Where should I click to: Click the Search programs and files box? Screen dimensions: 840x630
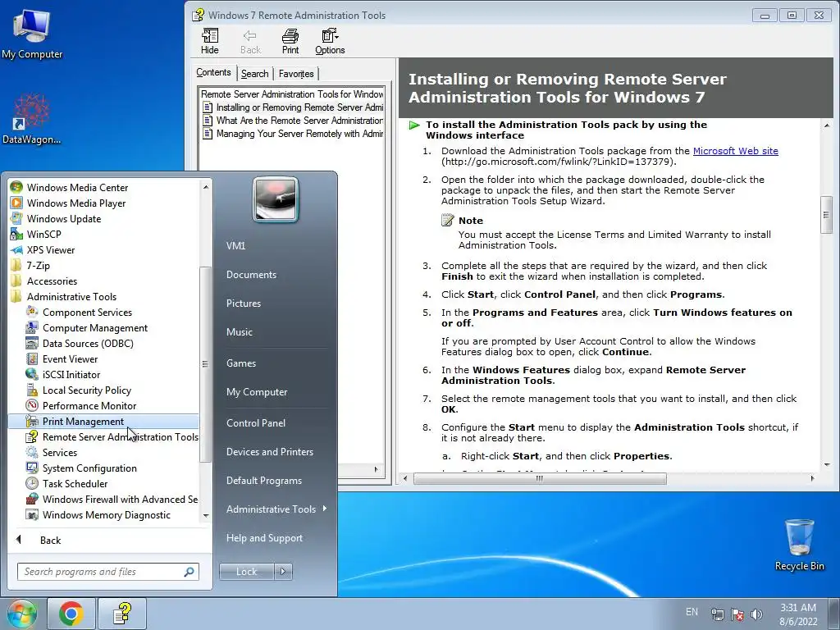(108, 572)
